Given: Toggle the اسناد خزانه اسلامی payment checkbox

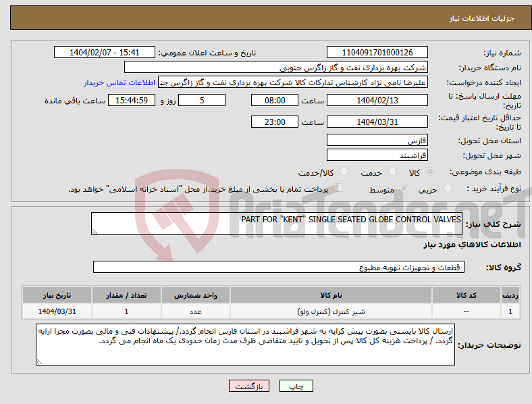Looking at the screenshot, I should 338,188.
